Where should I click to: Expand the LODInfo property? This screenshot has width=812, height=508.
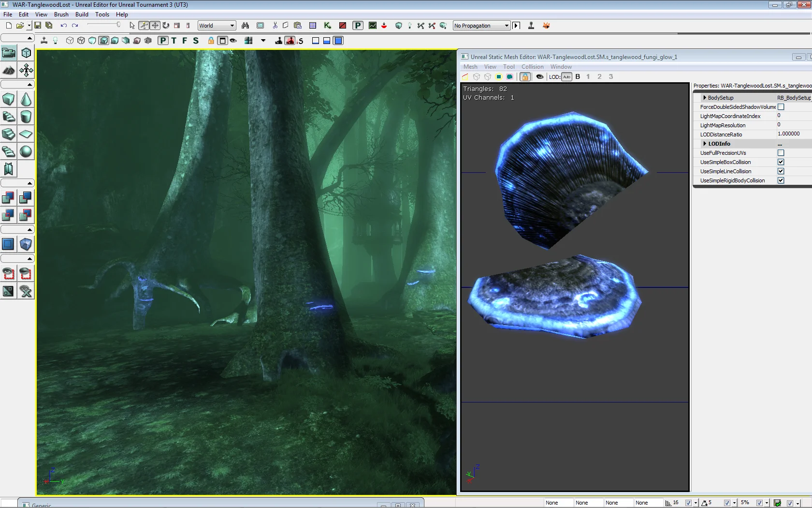point(705,144)
